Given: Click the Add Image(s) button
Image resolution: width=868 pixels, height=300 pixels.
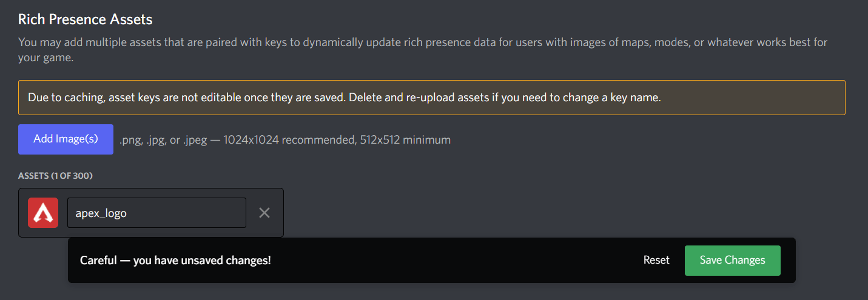Looking at the screenshot, I should [x=66, y=139].
